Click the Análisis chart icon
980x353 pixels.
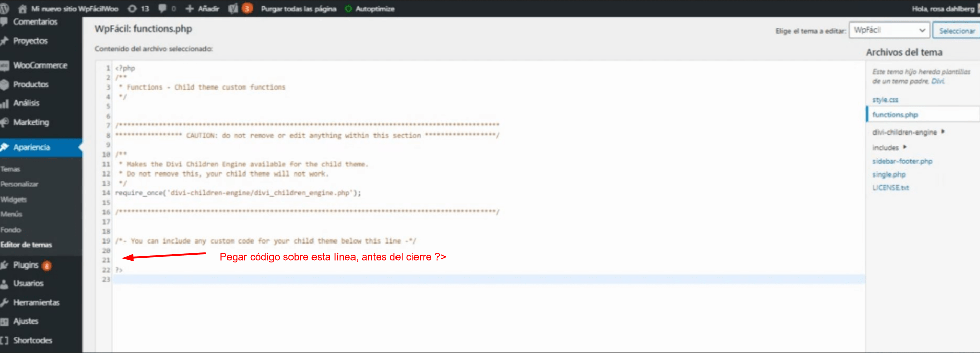click(4, 103)
